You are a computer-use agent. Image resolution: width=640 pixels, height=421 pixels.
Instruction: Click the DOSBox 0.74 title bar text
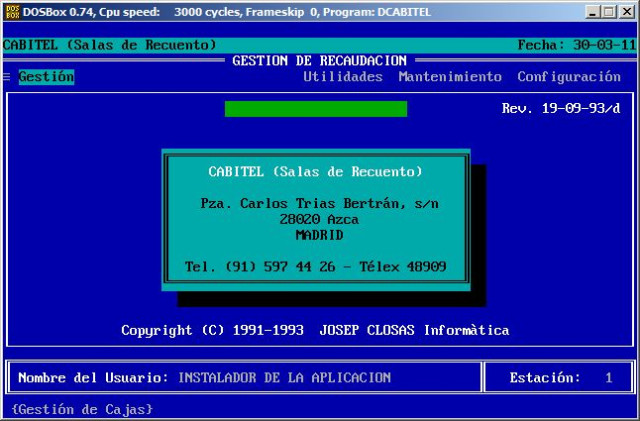click(x=227, y=12)
